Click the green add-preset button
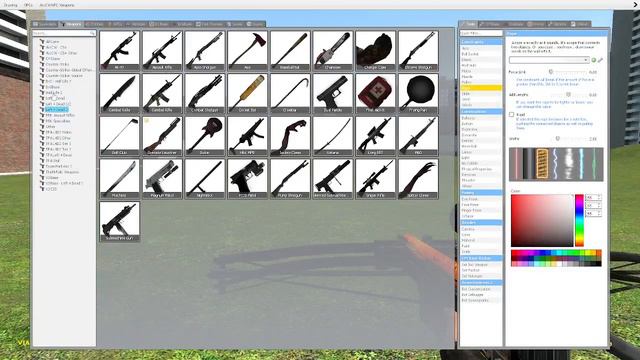This screenshot has height=360, width=640. (594, 60)
